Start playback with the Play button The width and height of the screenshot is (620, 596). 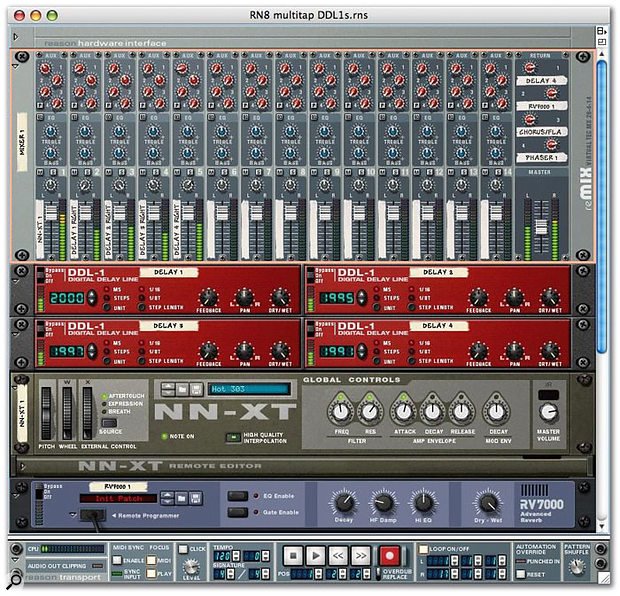click(315, 556)
